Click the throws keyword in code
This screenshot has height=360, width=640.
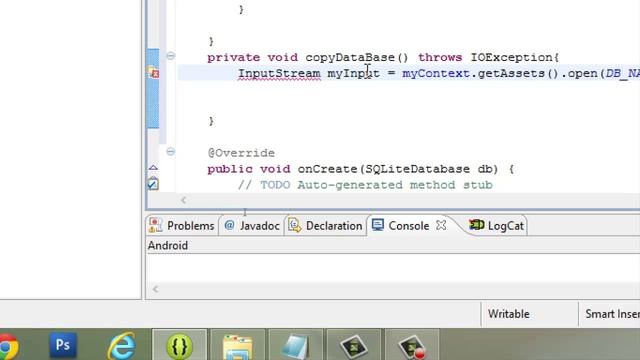[x=440, y=58]
